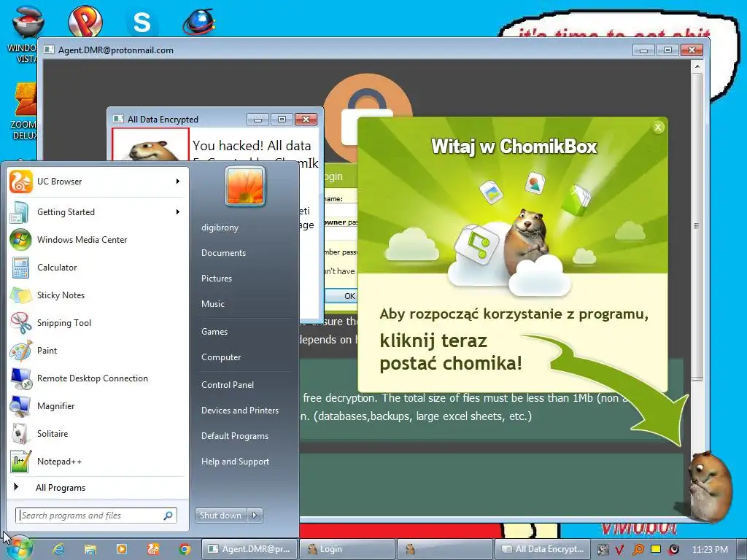Screen dimensions: 747x560
Task: Open Windows Media Player from taskbar
Action: 122,549
